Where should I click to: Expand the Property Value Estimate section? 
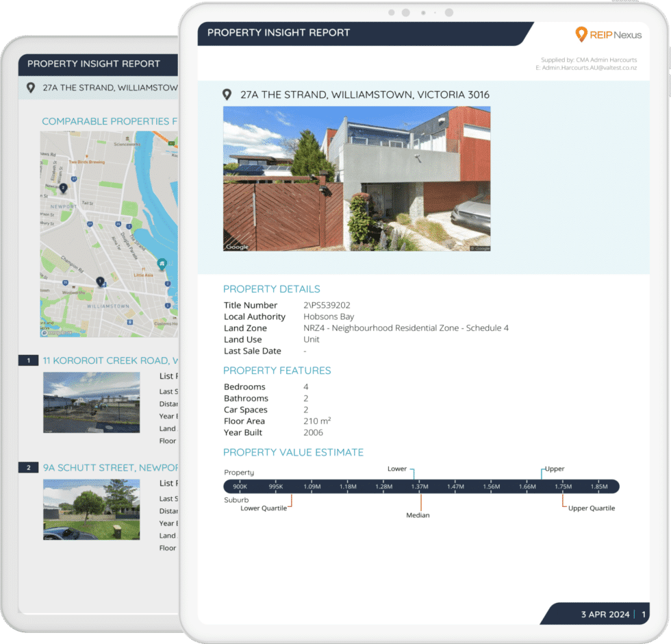pos(293,452)
